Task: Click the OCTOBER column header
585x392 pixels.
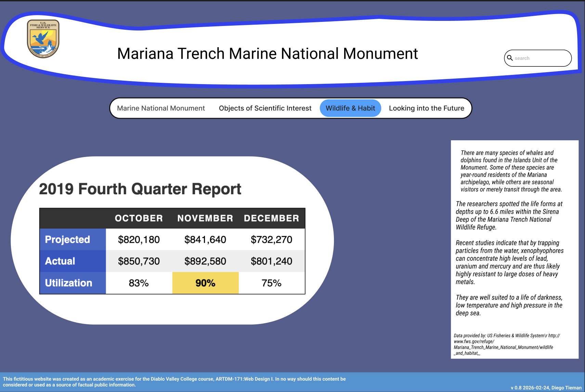Action: [139, 218]
